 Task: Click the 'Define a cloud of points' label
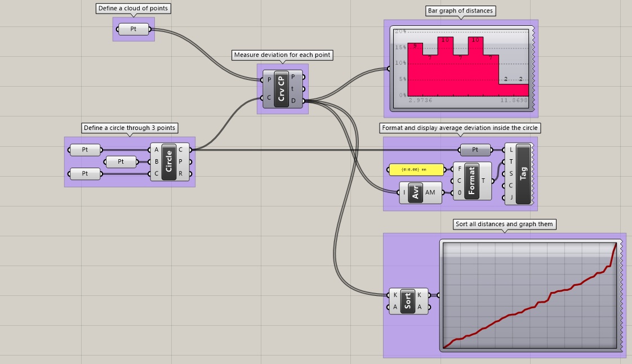133,8
